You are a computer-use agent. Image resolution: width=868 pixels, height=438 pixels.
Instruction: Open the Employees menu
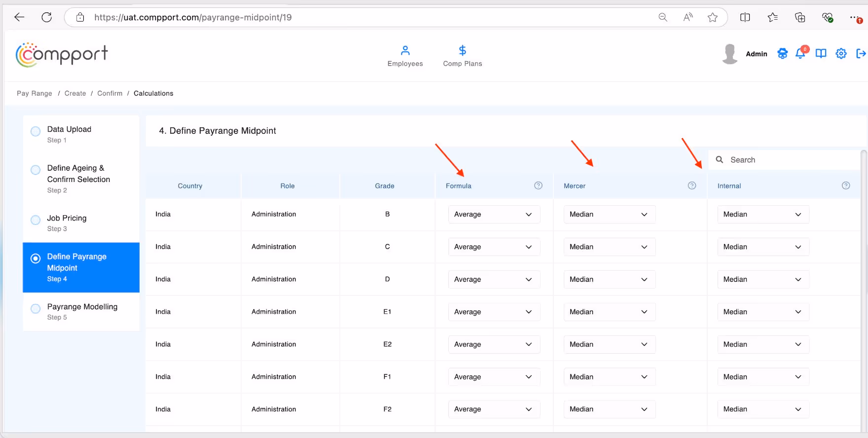[405, 56]
